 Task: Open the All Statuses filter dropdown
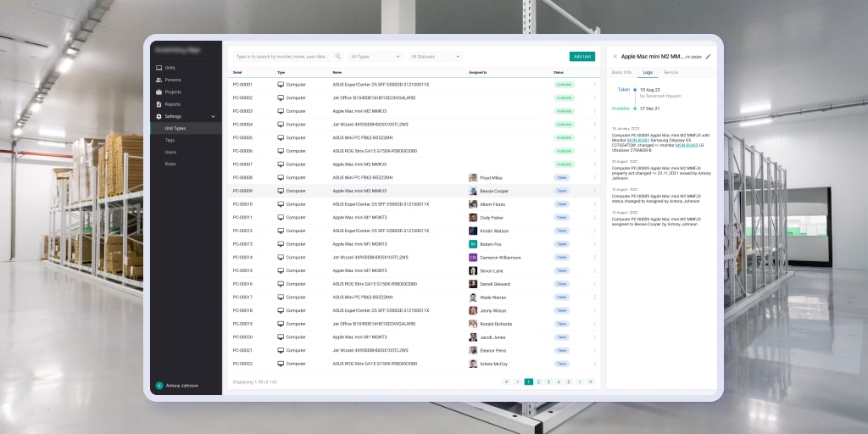436,57
